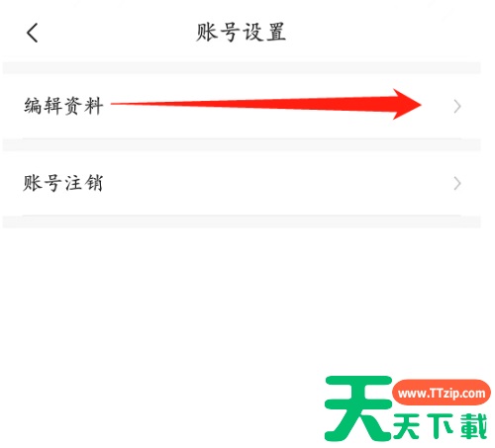The width and height of the screenshot is (495, 448).
Task: Click the green 天天下载 watermark text
Action: [x=441, y=426]
